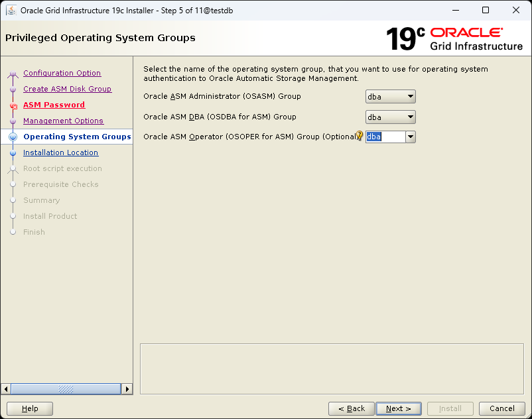Close the installer window

pos(515,10)
